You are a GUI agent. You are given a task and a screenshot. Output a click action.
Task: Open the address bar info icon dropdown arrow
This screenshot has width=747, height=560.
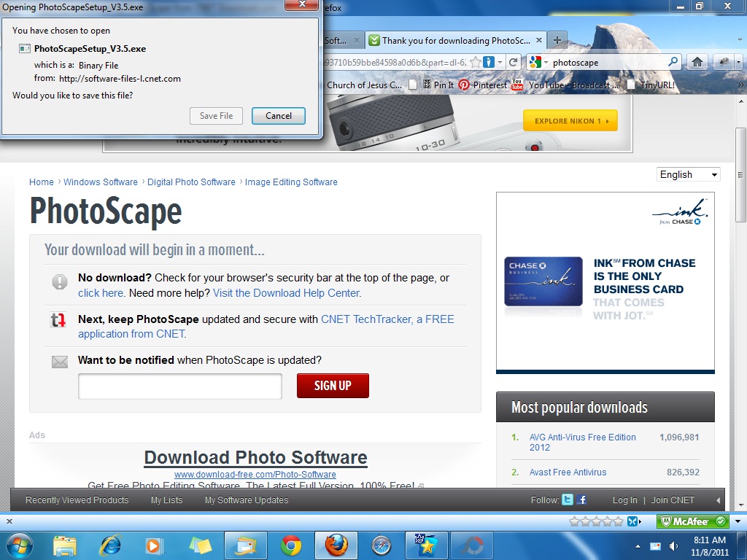tap(500, 63)
